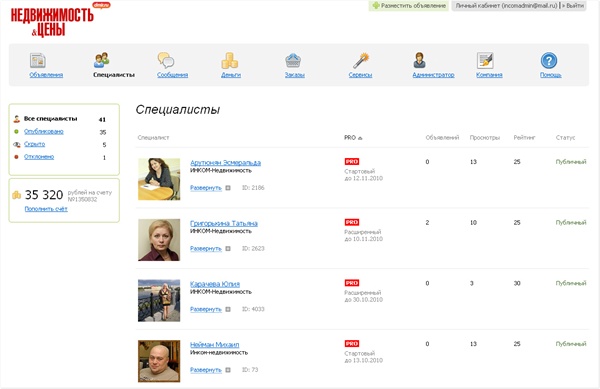Click the Специалисты people icon

(x=102, y=60)
